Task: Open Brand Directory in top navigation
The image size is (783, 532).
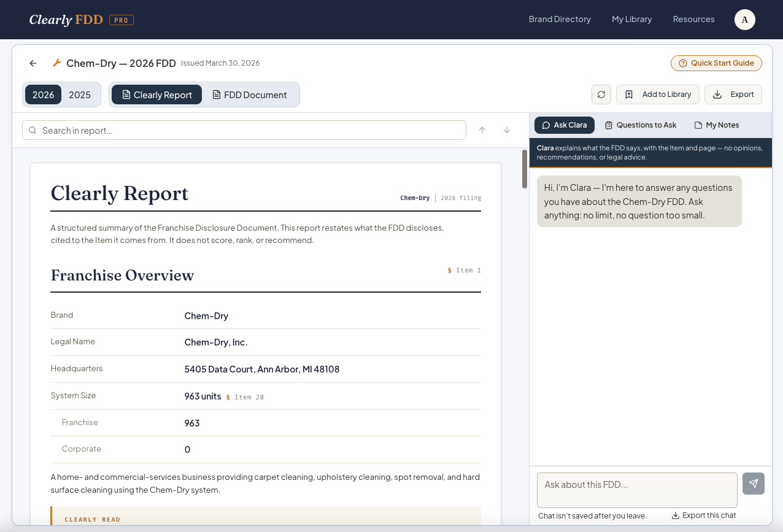Action: pos(560,20)
